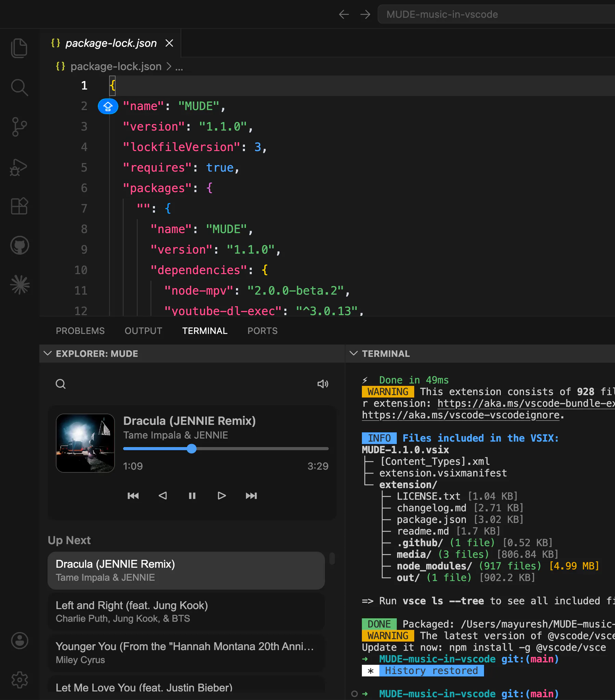Toggle the MUDE player volume icon
This screenshot has height=700, width=615.
[323, 384]
